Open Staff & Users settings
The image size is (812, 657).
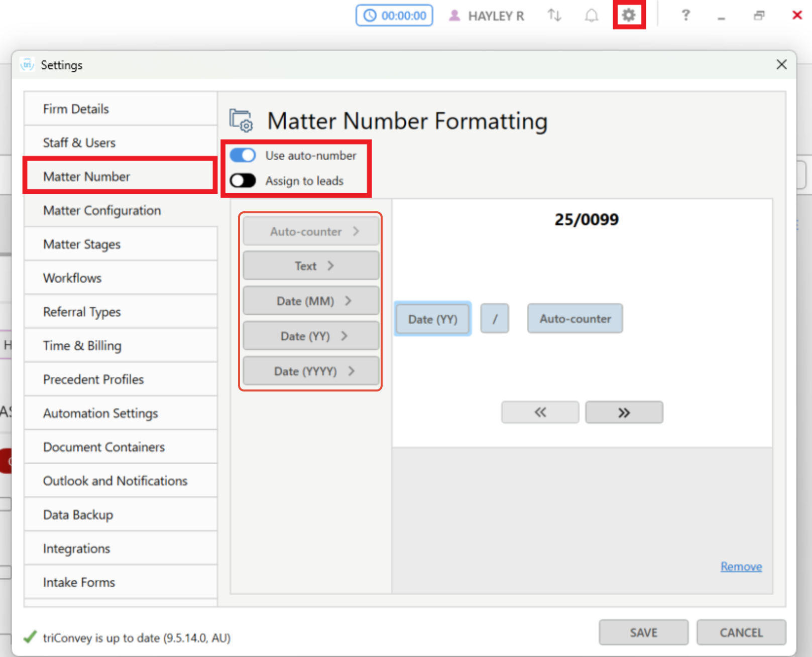point(121,143)
